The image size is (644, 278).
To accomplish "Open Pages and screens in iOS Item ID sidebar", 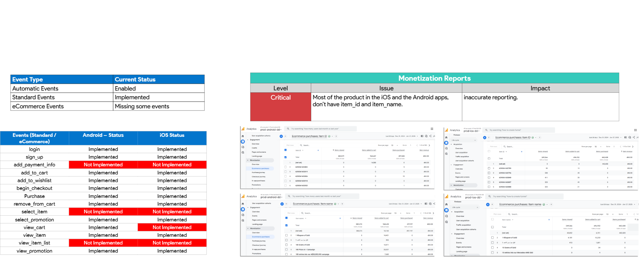I will [462, 177].
